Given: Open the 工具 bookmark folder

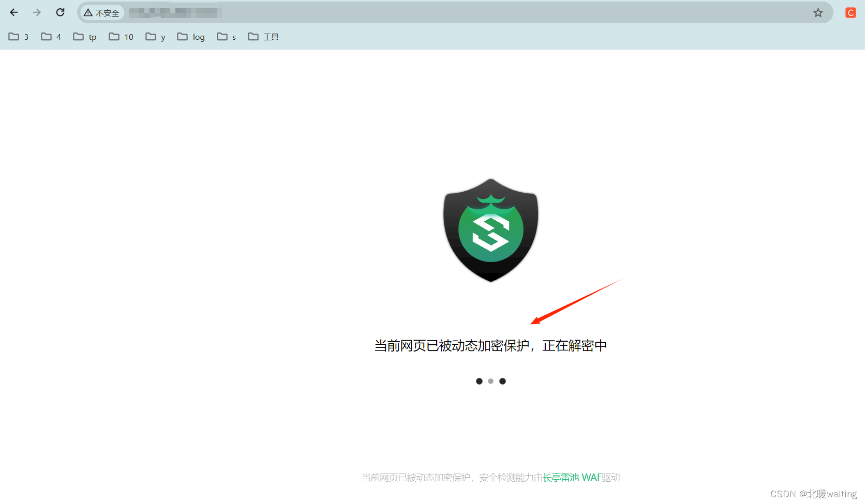Looking at the screenshot, I should pos(263,37).
